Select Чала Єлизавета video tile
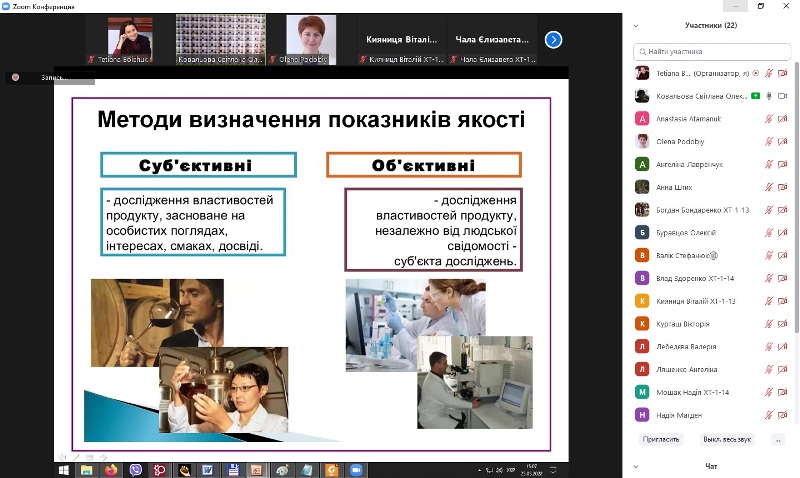The width and height of the screenshot is (800, 478). click(492, 40)
